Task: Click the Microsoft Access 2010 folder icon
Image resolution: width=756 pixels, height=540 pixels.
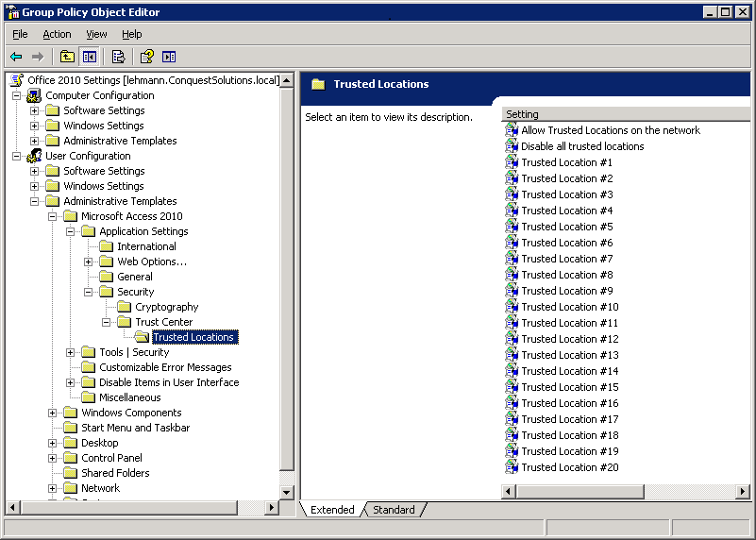Action: (71, 216)
